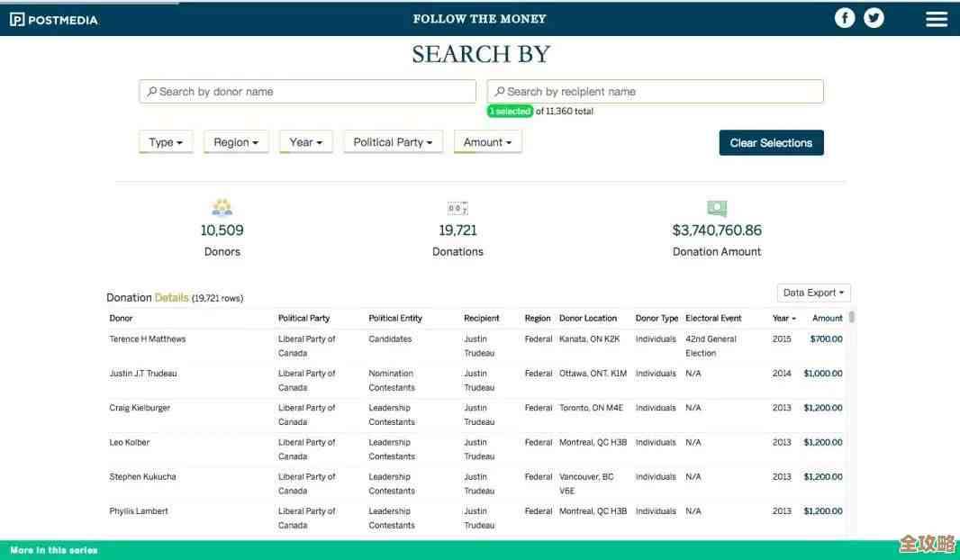The height and width of the screenshot is (560, 960).
Task: Sort table by Year column header
Action: point(783,318)
